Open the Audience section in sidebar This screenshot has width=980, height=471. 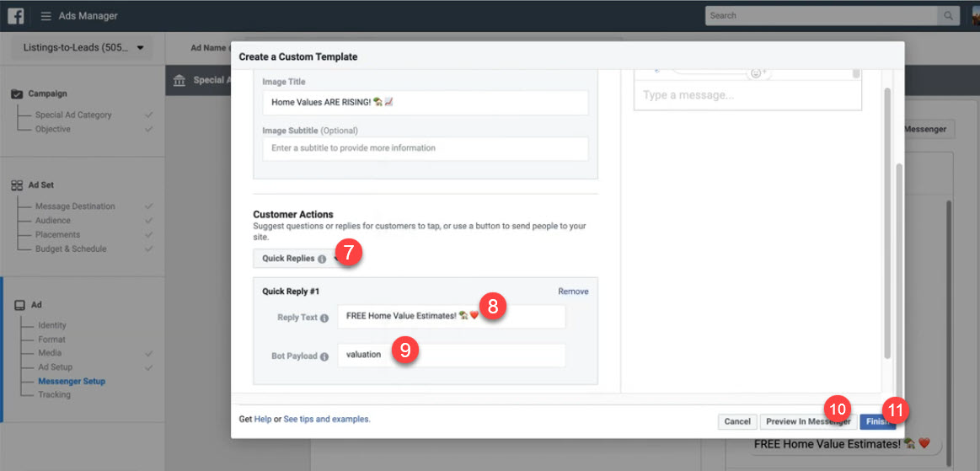(55, 221)
